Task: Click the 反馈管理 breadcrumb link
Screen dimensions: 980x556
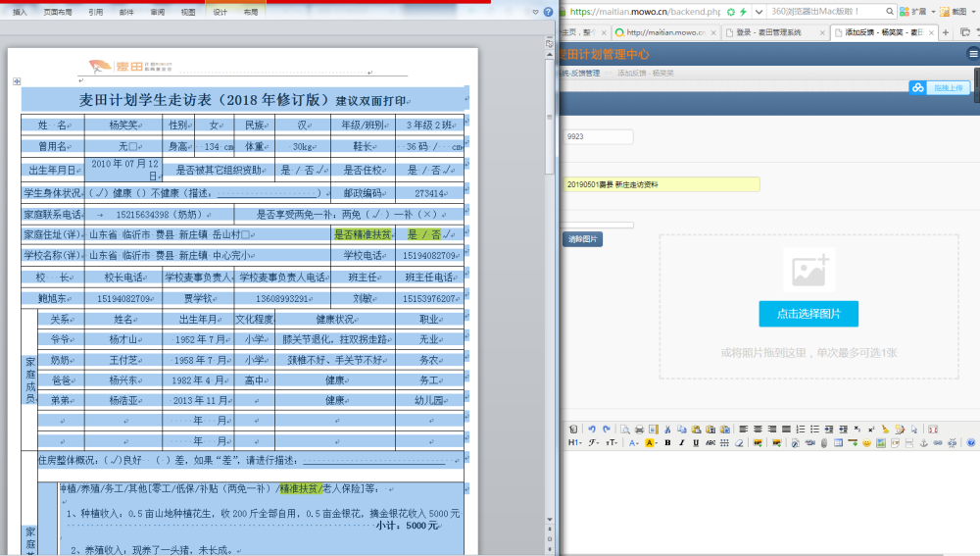Action: click(584, 74)
